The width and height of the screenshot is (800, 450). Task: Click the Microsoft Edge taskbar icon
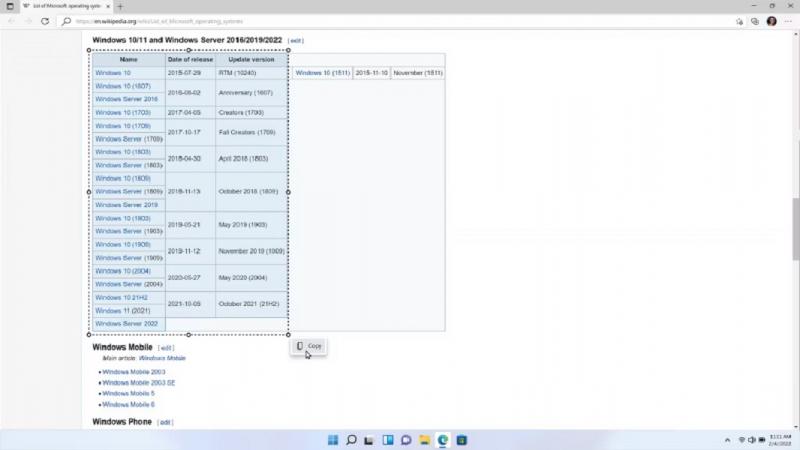click(x=443, y=440)
